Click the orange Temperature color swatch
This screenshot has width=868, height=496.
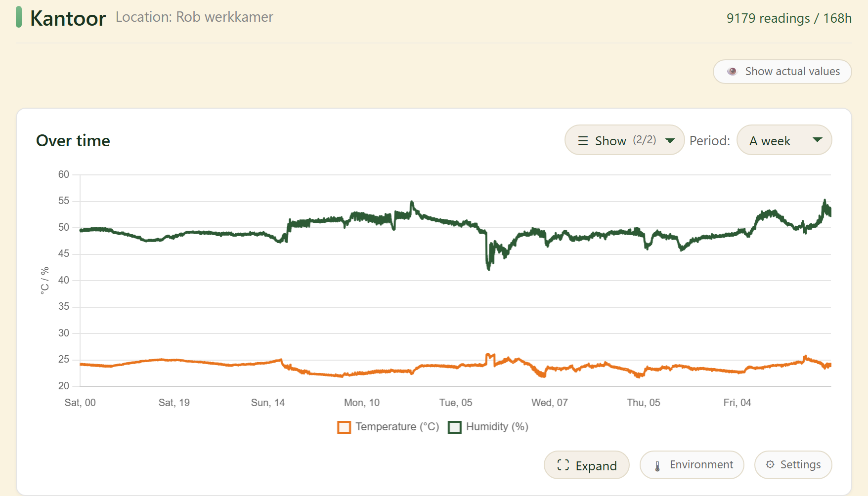click(344, 427)
